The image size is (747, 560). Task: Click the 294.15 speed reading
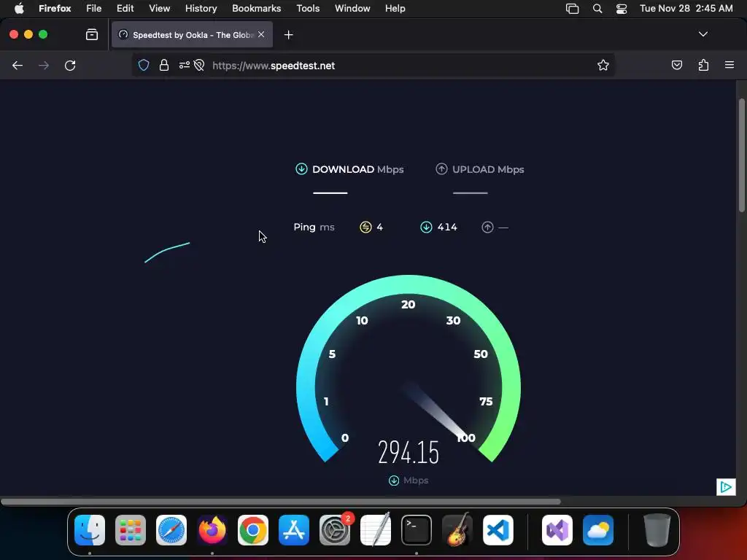(409, 452)
